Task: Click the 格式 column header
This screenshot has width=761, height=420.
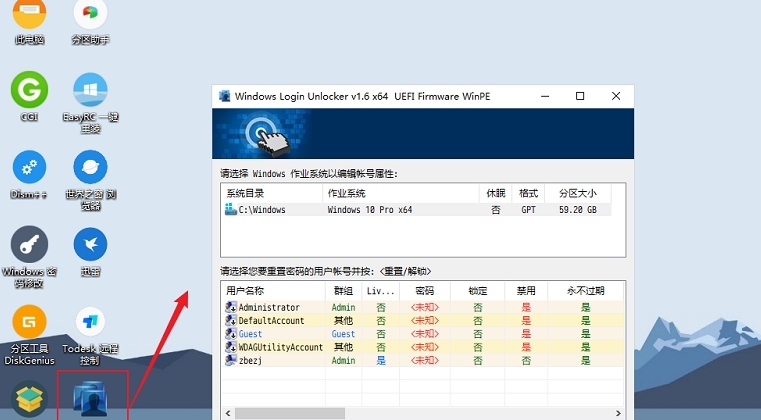Action: coord(528,193)
